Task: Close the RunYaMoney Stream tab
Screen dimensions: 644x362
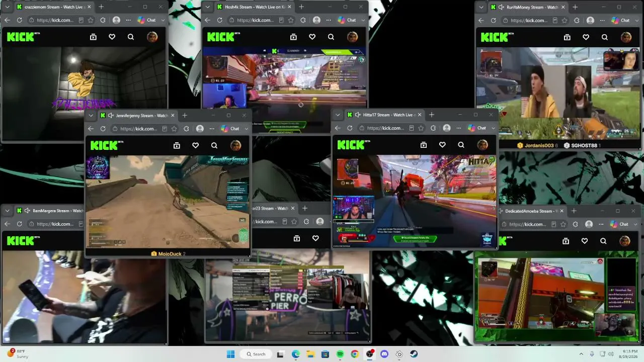Action: pos(563,7)
